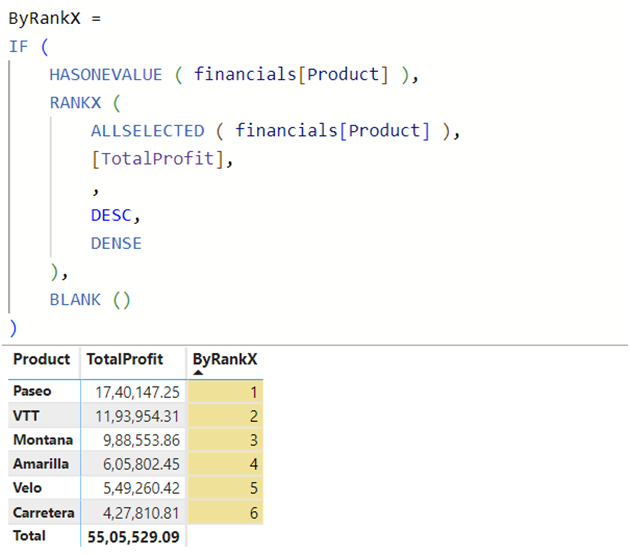Click the DESC keyword in the formula
Viewport: 630px width, 555px height.
(x=111, y=215)
